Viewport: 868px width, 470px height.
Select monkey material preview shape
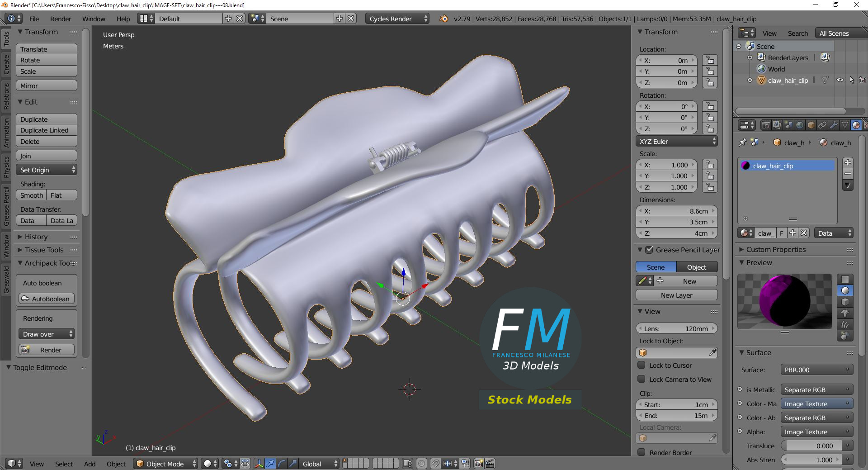pos(845,313)
